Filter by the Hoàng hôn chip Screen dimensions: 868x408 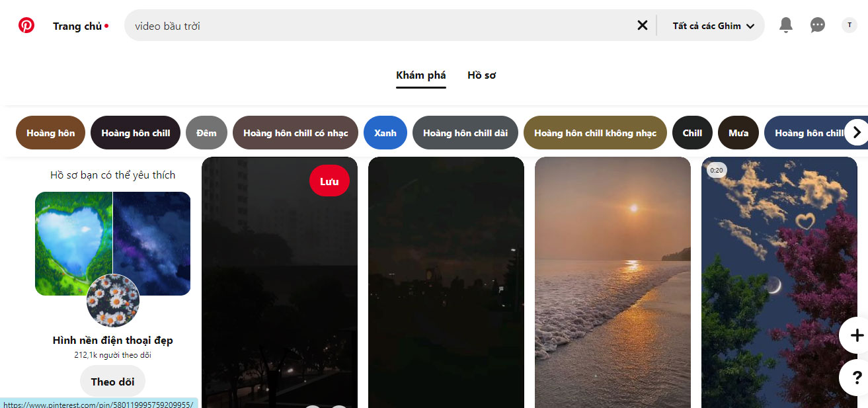click(51, 133)
